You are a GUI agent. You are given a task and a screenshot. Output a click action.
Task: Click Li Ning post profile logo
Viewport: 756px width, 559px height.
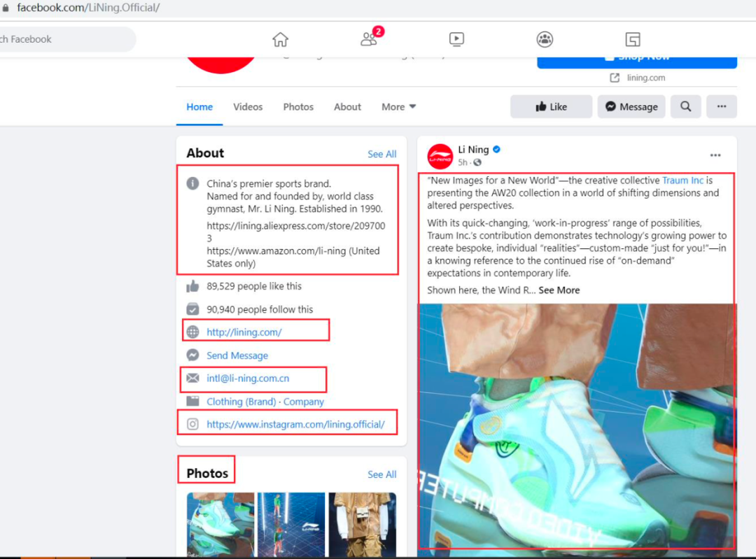[440, 157]
